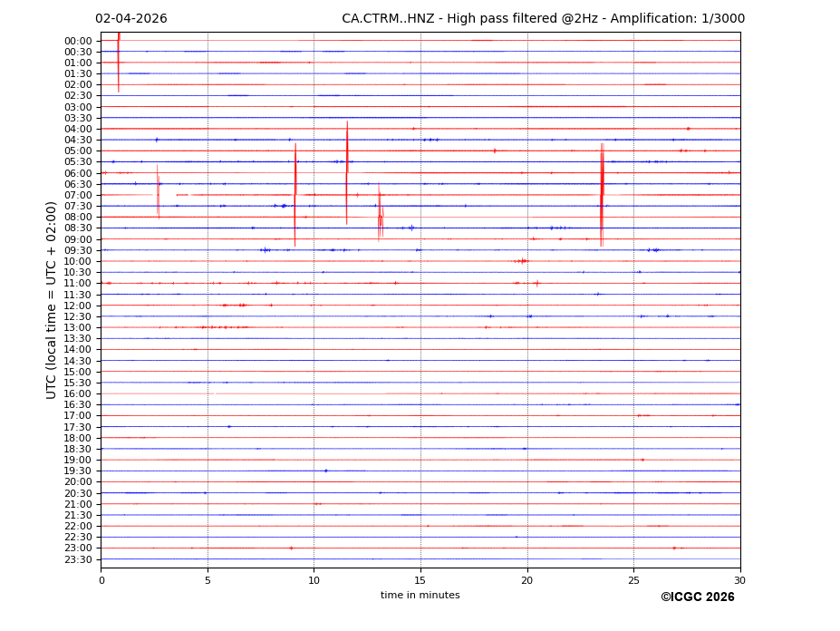Viewport: 840px width, 631px height.
Task: Select x-axis tick label 15
Action: click(420, 580)
